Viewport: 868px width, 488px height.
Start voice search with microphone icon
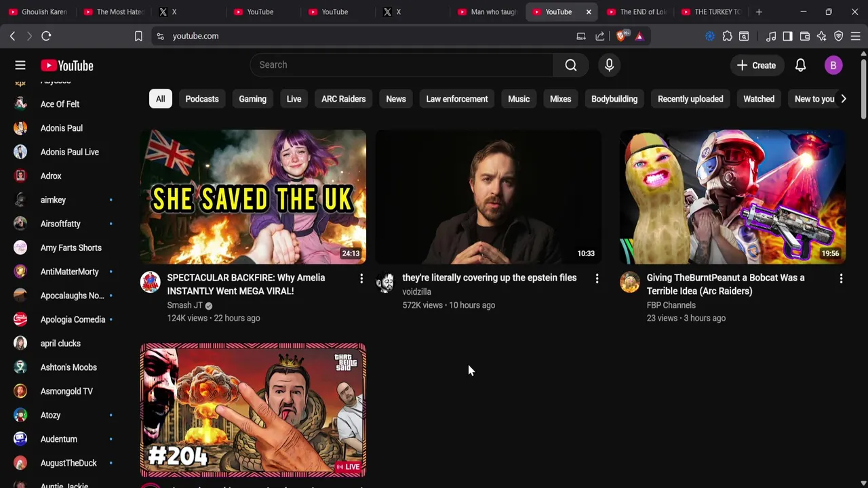point(609,65)
